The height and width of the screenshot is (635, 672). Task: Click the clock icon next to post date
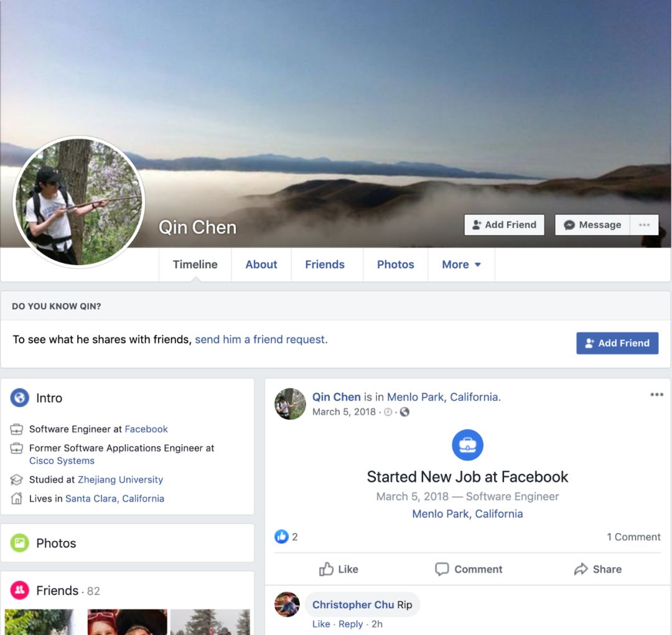point(388,412)
